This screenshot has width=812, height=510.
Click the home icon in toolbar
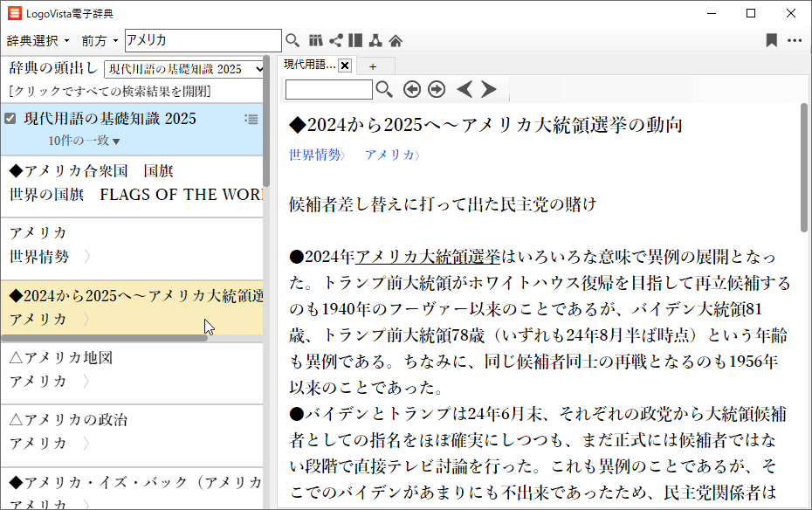(396, 40)
